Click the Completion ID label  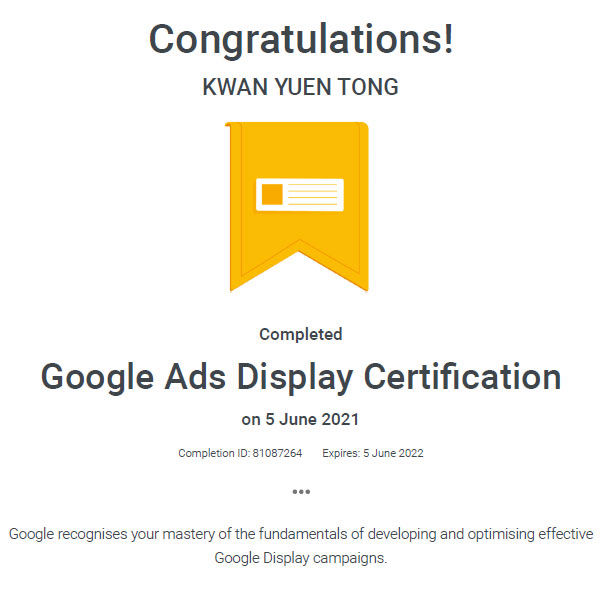click(x=214, y=453)
